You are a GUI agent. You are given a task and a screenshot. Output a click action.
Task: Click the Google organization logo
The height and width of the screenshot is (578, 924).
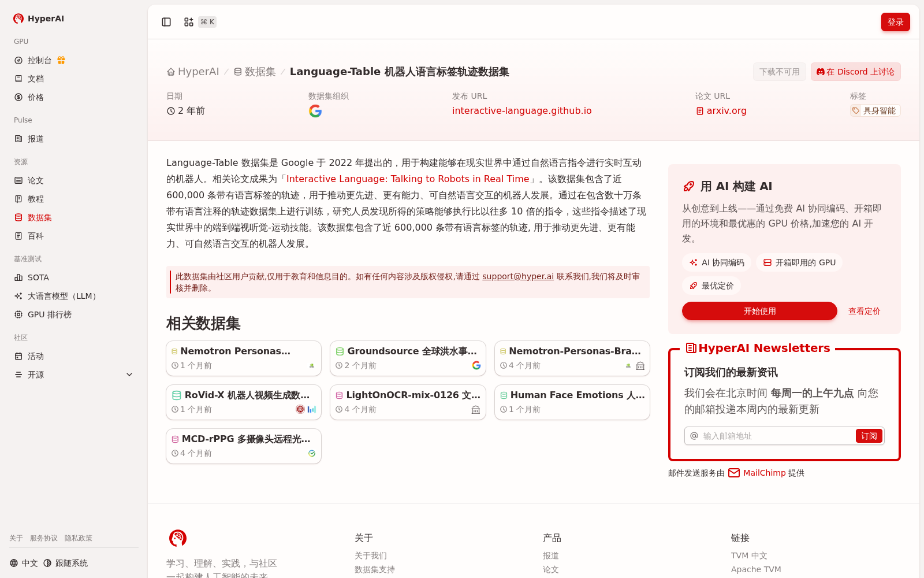(315, 111)
